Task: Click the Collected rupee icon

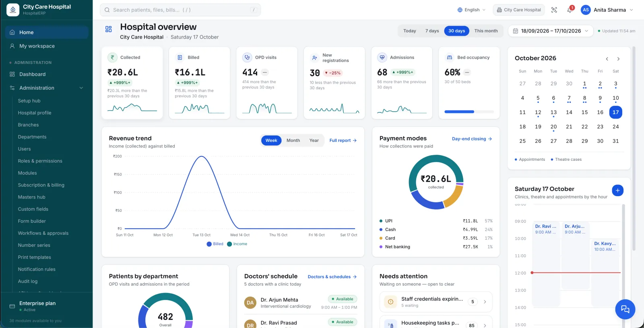Action: point(112,57)
